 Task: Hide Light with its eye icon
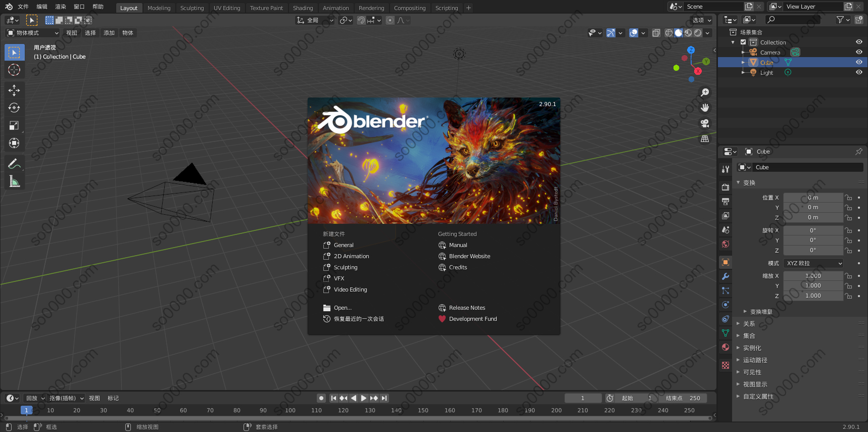point(859,72)
